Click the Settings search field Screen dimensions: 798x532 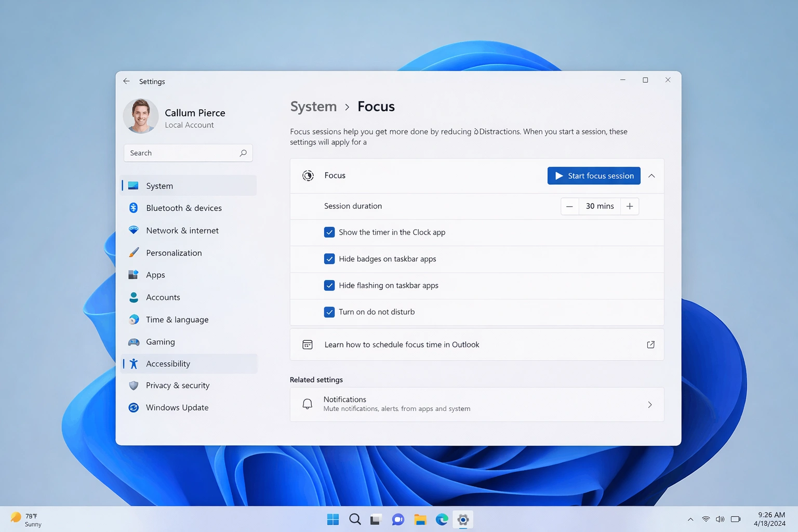188,153
